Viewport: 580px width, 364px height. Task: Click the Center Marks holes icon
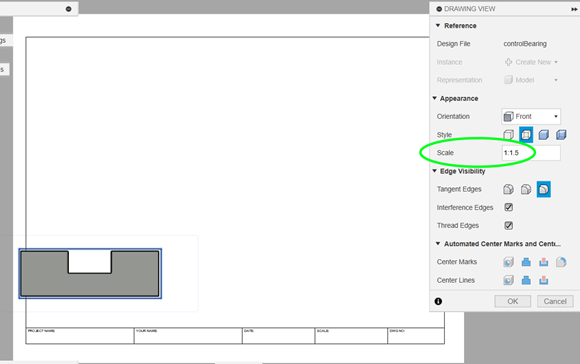click(508, 262)
